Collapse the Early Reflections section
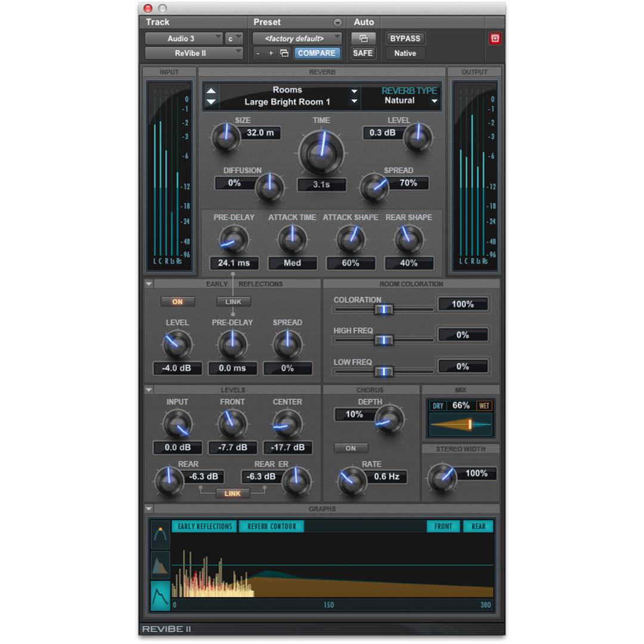This screenshot has height=644, width=644. click(149, 284)
